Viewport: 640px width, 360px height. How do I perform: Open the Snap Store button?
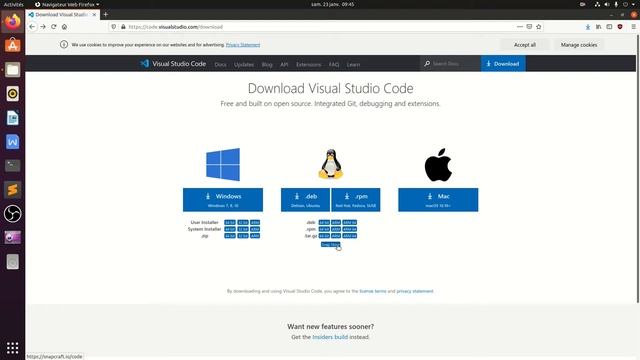coord(330,244)
